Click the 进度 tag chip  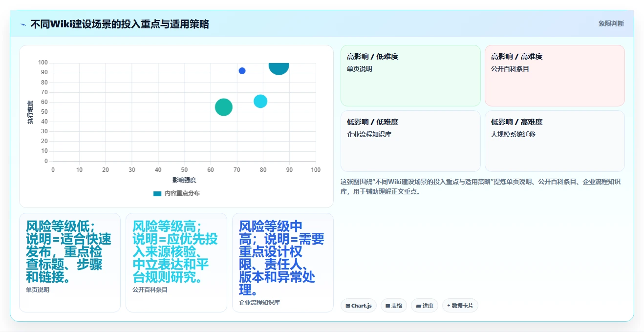[x=425, y=306]
